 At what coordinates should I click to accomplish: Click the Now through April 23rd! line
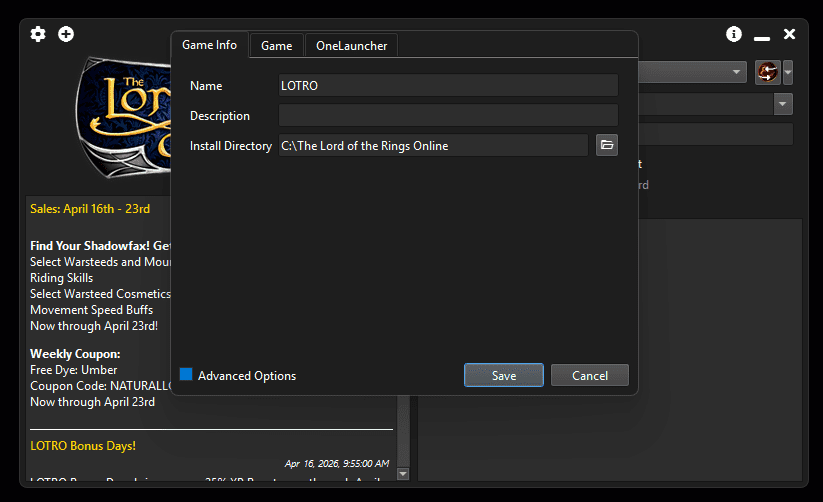click(x=94, y=326)
